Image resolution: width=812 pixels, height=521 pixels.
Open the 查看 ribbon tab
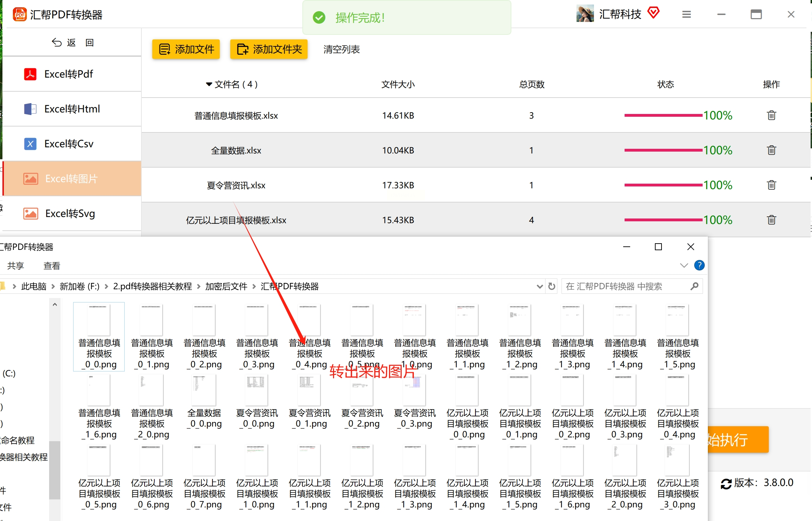tap(52, 266)
